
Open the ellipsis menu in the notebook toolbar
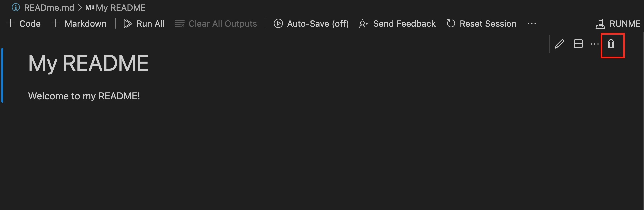[532, 23]
